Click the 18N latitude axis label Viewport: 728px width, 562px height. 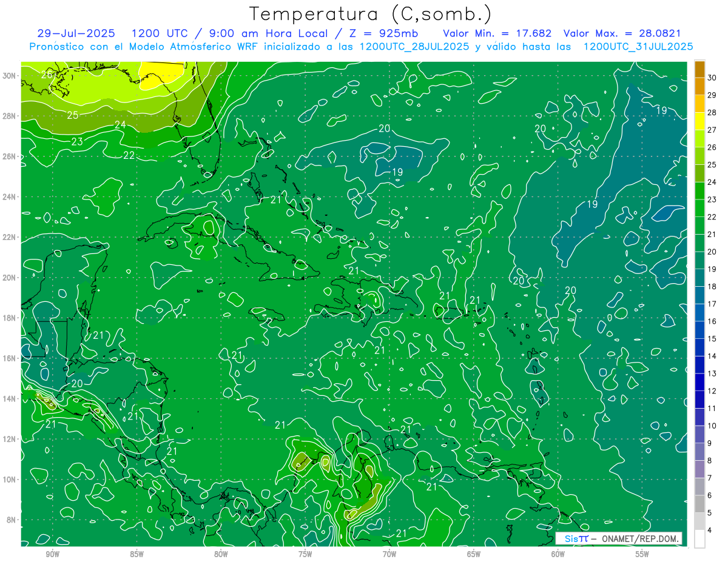[10, 318]
